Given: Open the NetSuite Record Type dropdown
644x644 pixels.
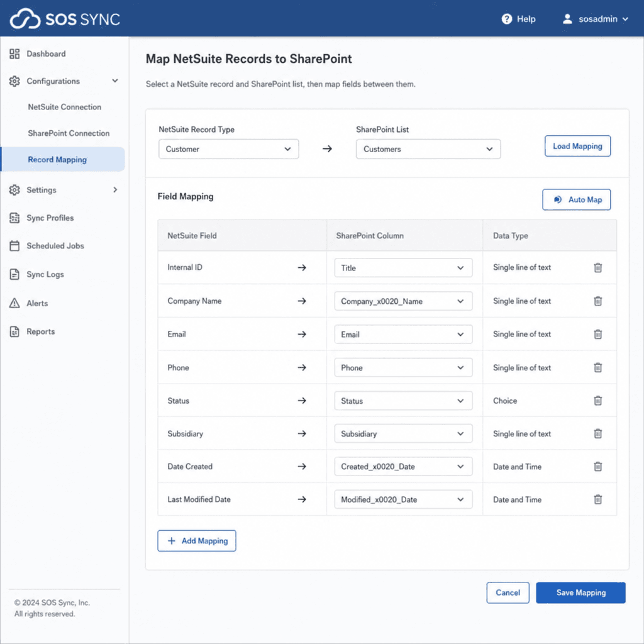Looking at the screenshot, I should coord(229,149).
